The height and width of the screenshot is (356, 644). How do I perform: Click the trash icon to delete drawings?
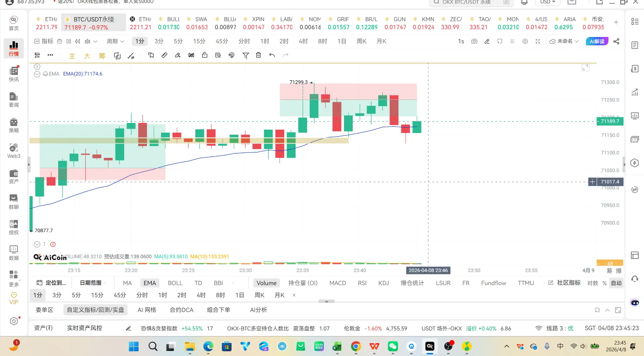(258, 55)
